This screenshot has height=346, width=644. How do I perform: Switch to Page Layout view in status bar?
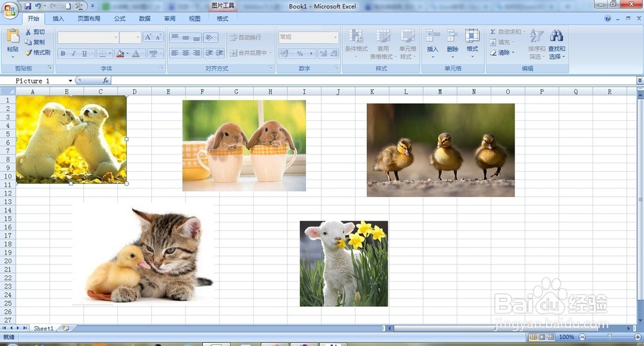(x=542, y=337)
